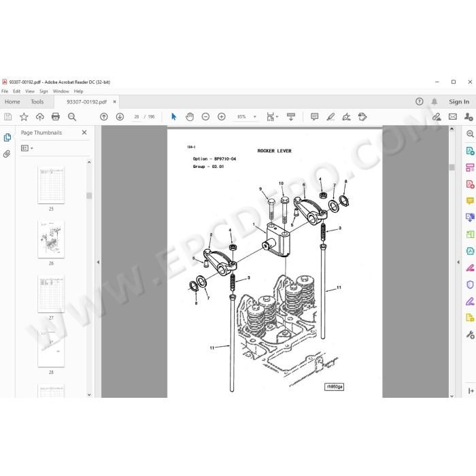This screenshot has height=476, width=476.
Task: Click the scrolling mode keyboard icon
Action: [x=291, y=116]
